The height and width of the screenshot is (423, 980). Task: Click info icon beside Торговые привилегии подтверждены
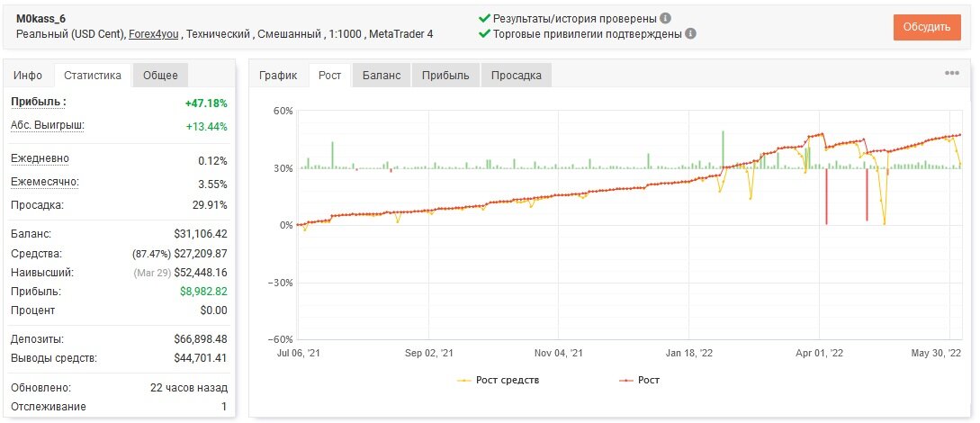690,33
